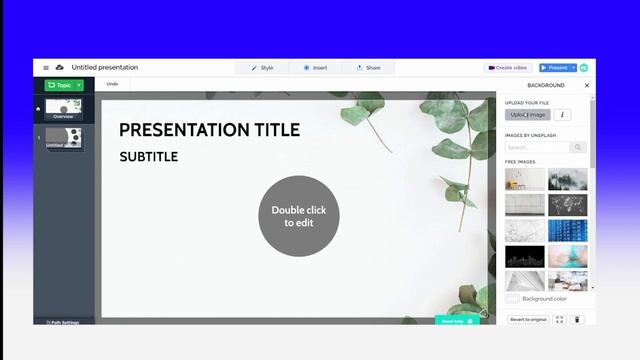
Task: Add a new Topic
Action: coord(60,85)
